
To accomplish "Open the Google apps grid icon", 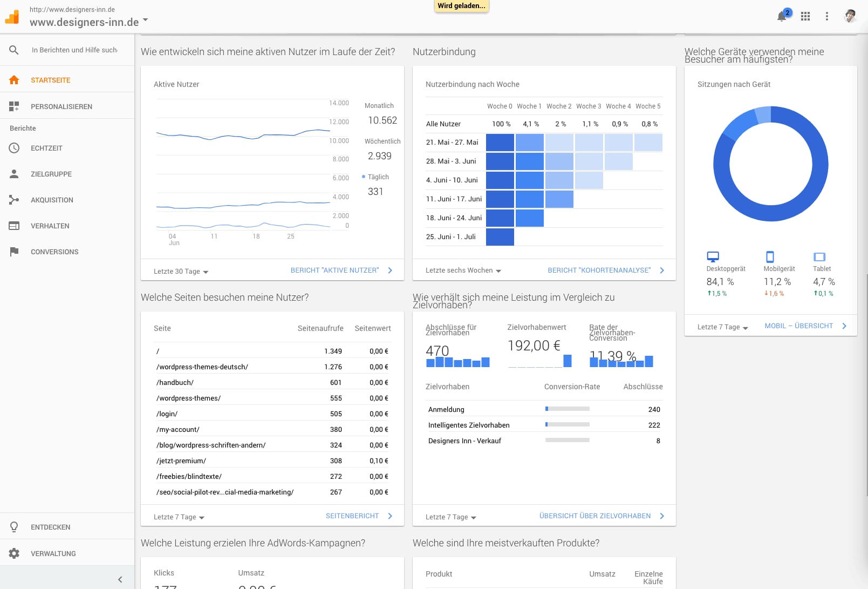I will coord(805,16).
